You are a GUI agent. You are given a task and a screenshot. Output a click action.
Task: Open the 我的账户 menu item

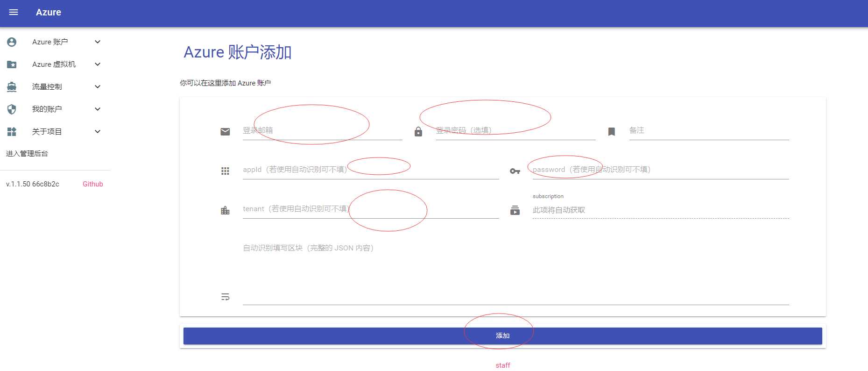click(x=55, y=109)
